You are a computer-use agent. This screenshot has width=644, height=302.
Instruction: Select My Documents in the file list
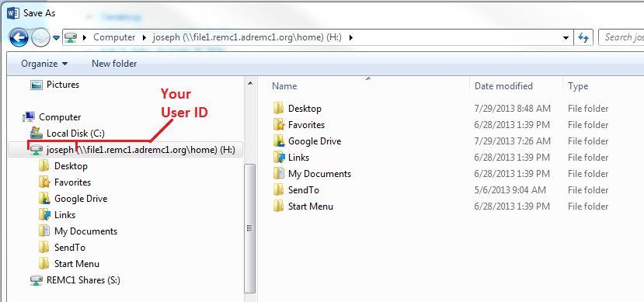tap(319, 174)
